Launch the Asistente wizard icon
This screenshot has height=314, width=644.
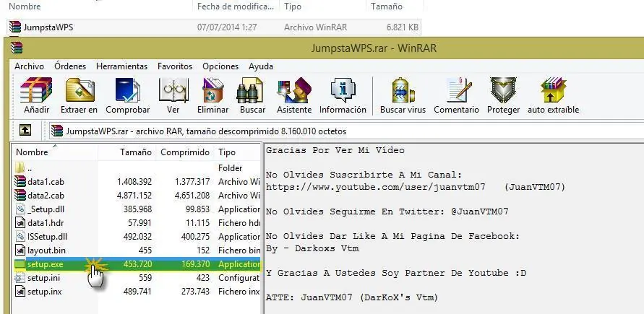[x=294, y=90]
